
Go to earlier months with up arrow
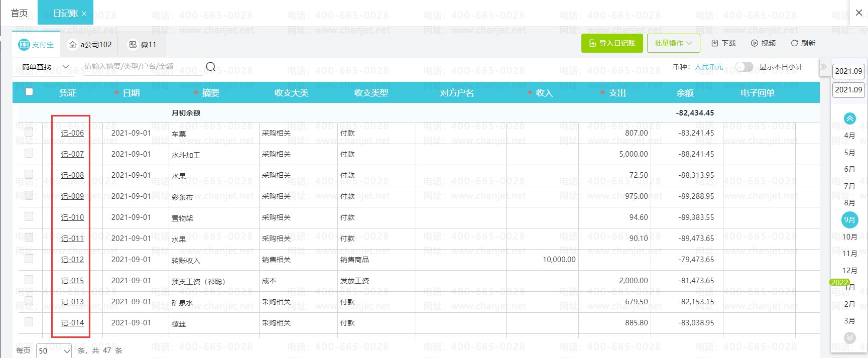pyautogui.click(x=849, y=118)
